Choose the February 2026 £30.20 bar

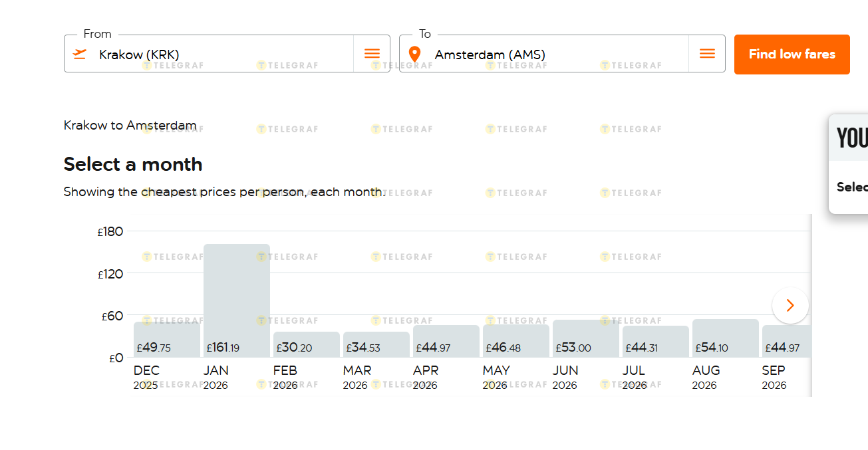(306, 344)
